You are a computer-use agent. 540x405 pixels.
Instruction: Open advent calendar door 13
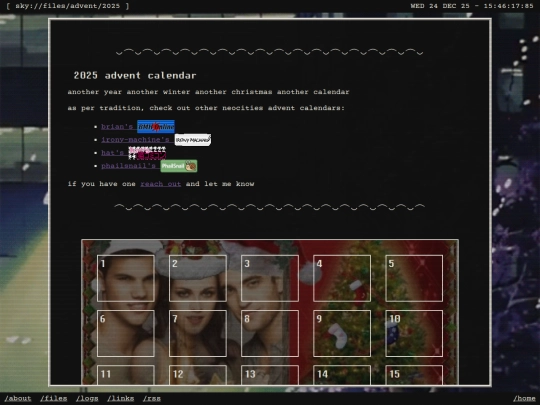270,375
